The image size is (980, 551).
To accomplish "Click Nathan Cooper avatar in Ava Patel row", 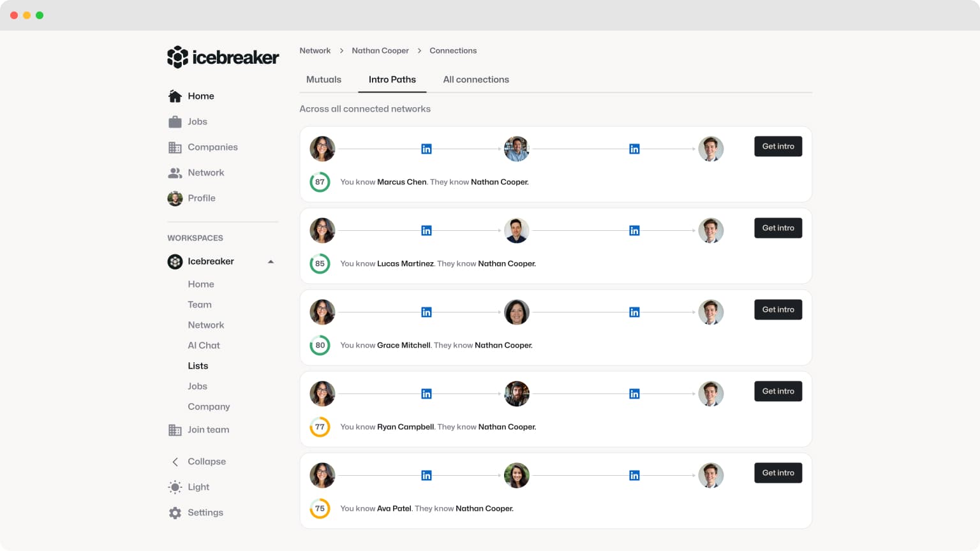I will 711,476.
